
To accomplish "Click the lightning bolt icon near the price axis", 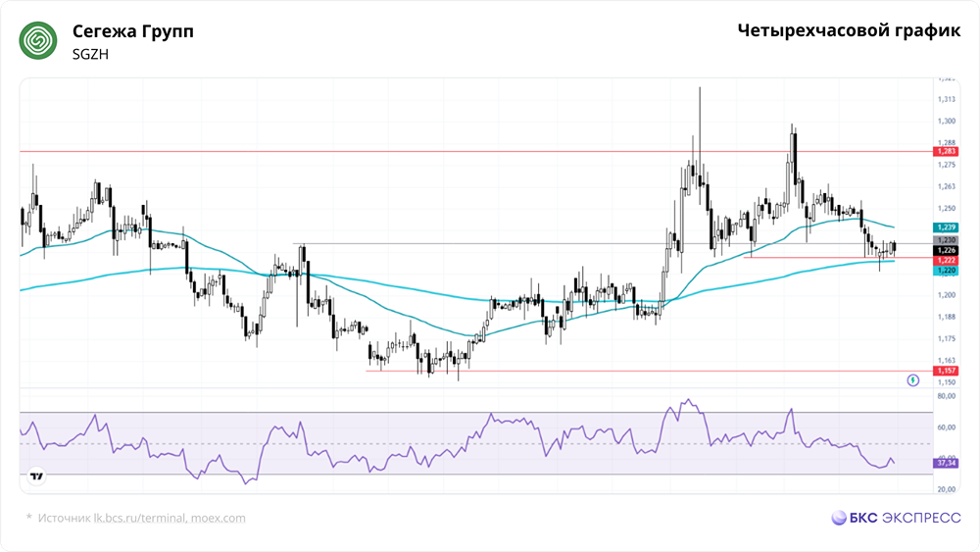I will 913,380.
